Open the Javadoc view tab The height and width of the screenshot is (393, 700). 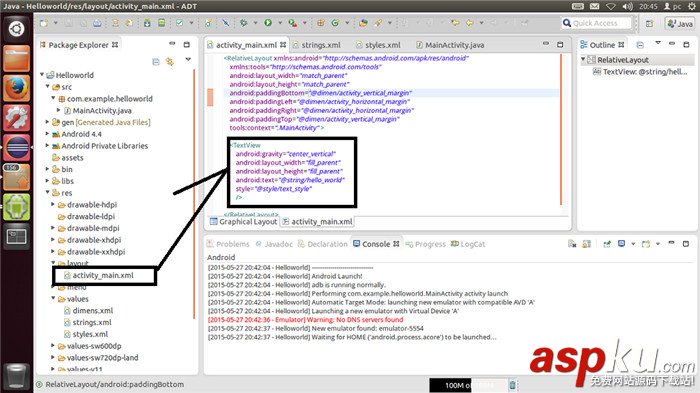[274, 244]
